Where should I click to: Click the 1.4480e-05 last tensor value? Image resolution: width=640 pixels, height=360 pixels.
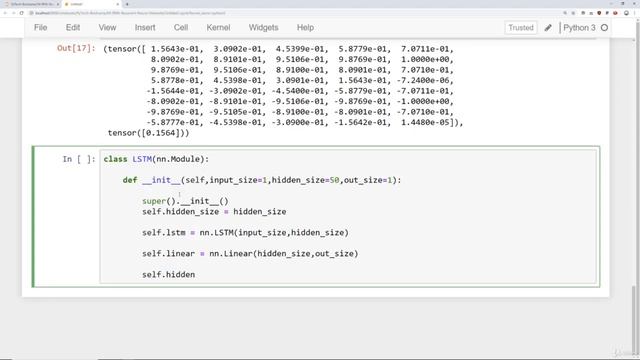click(x=425, y=122)
